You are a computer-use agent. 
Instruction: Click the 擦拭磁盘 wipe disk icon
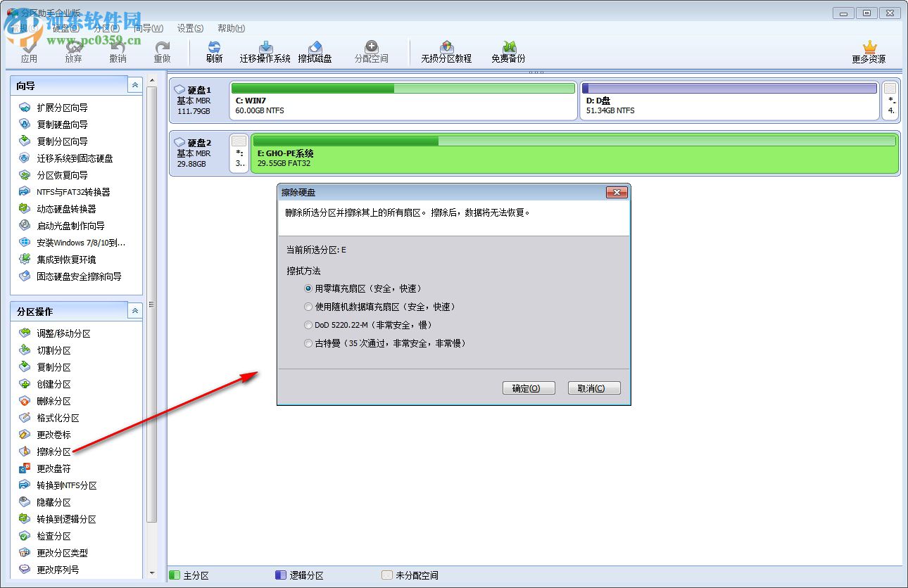point(317,51)
